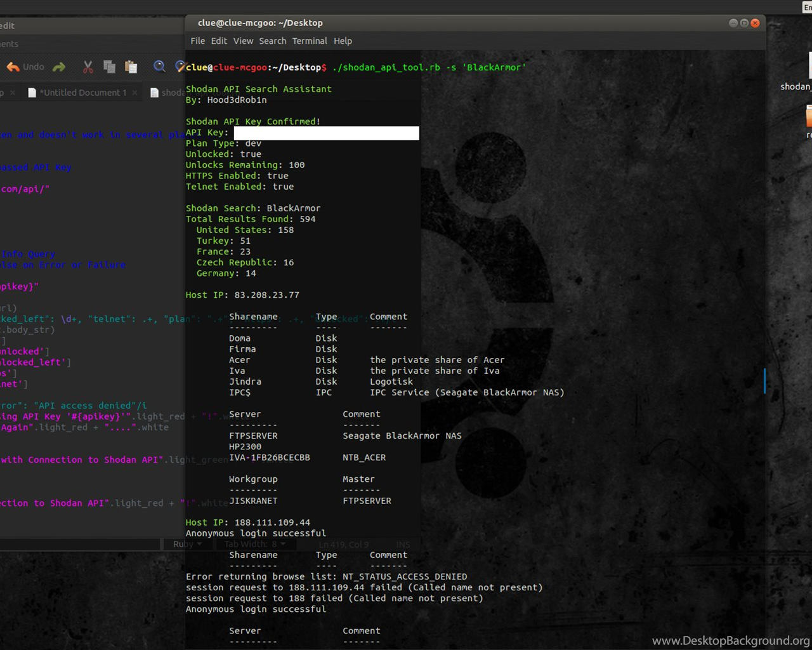
Task: Click the 'IVA-1FB26BCECBB' server entry
Action: pos(270,457)
